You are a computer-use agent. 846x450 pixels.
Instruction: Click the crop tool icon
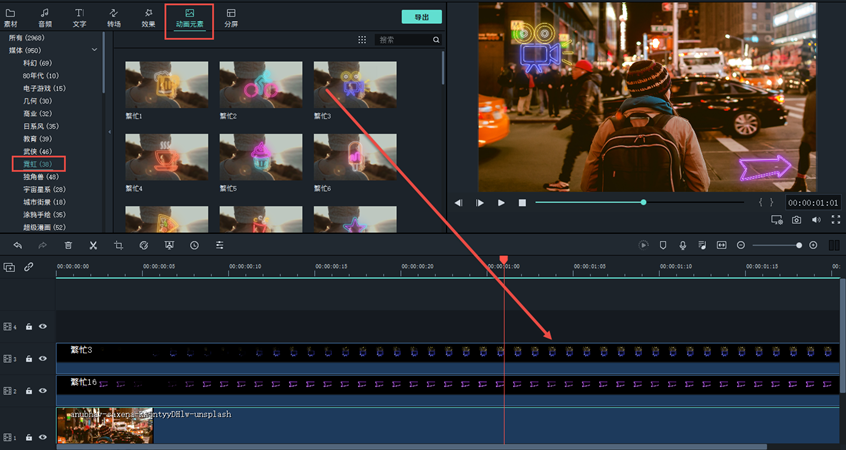tap(118, 245)
